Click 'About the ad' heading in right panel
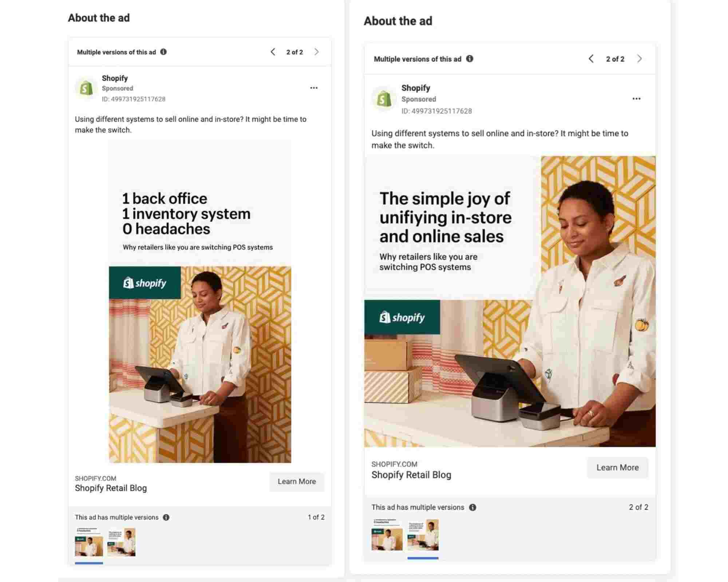728x582 pixels. click(398, 21)
